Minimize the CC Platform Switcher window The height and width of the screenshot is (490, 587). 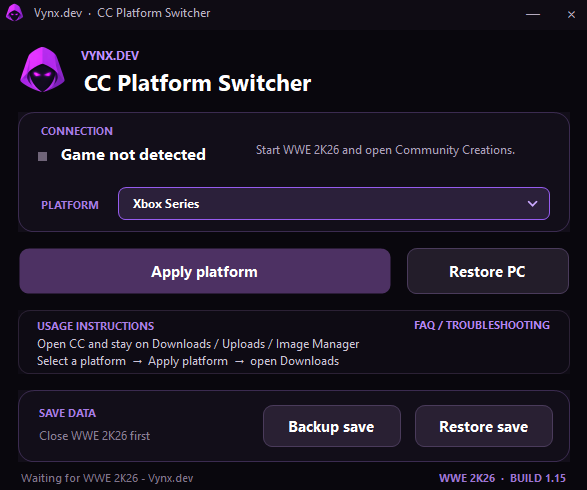coord(533,14)
